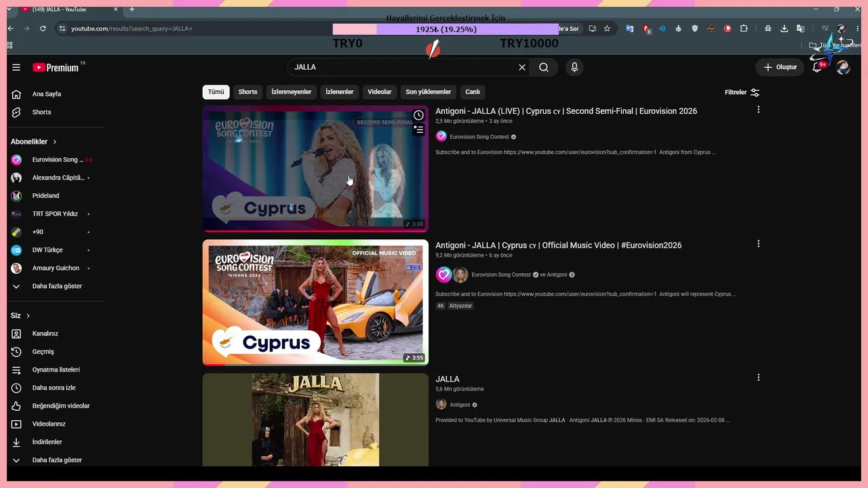Reload the page in the browser
The width and height of the screenshot is (868, 488).
[x=43, y=28]
